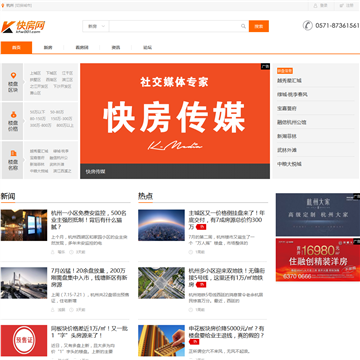Click the orange 搜索 button
360x360 pixels.
(259, 26)
